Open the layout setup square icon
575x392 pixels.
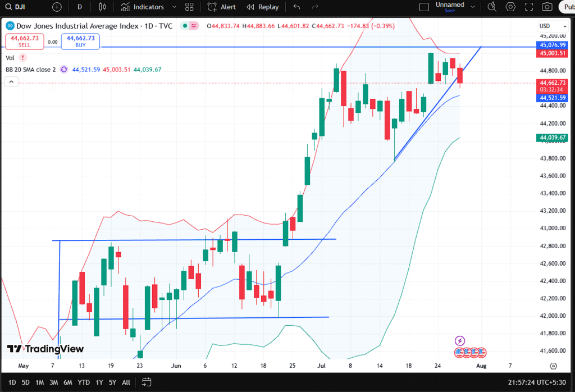(x=424, y=7)
